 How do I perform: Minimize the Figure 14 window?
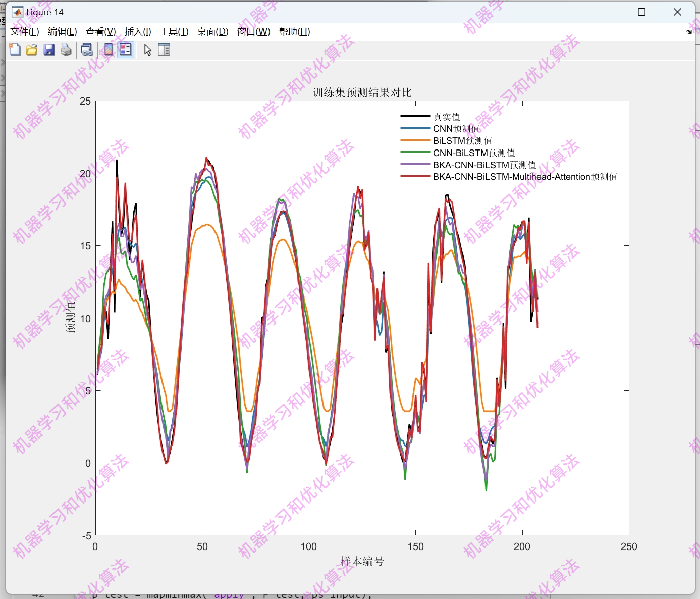point(607,12)
